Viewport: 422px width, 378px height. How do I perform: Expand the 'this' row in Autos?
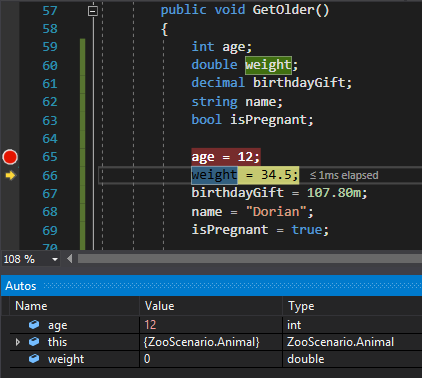tap(18, 342)
